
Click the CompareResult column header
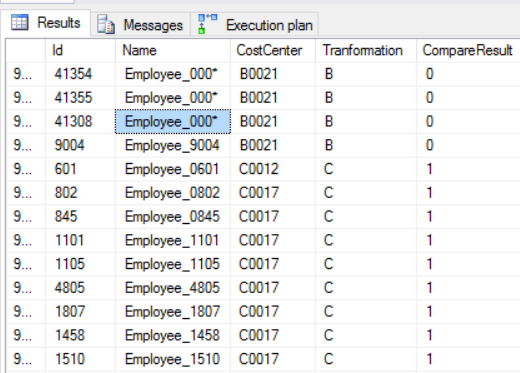468,50
